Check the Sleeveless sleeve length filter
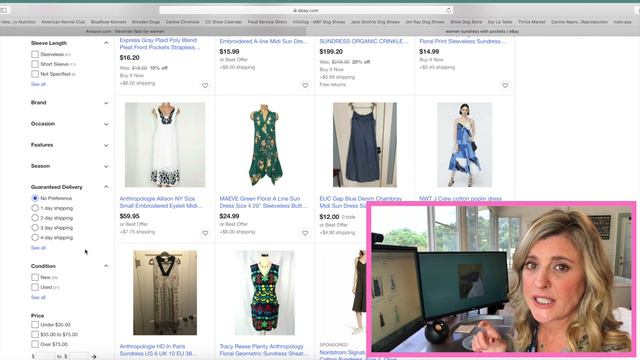 [35, 54]
